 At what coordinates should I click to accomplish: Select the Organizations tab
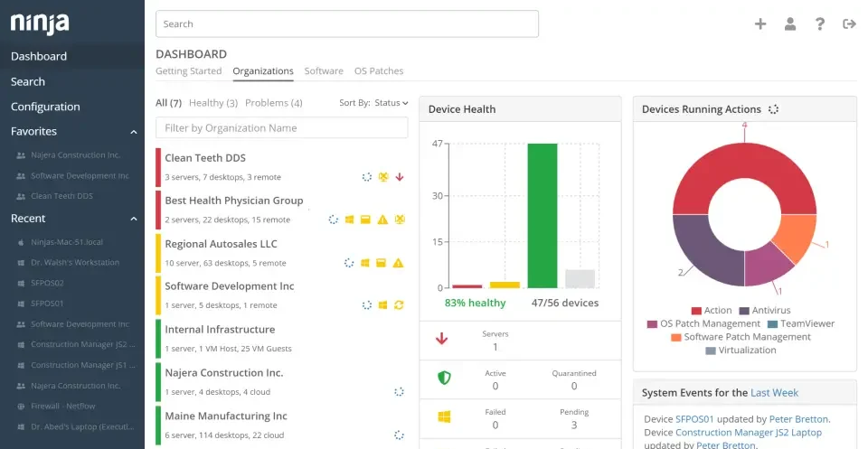click(263, 70)
